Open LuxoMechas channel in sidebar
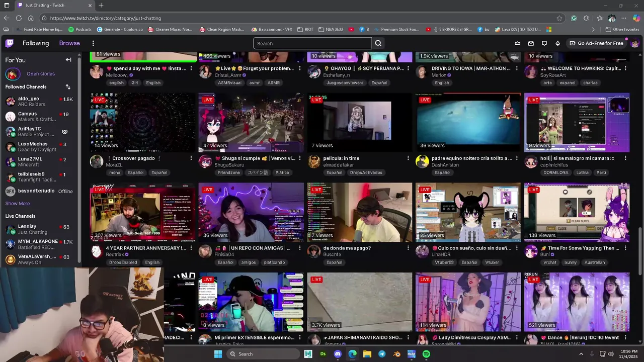644x362 pixels. (x=39, y=147)
